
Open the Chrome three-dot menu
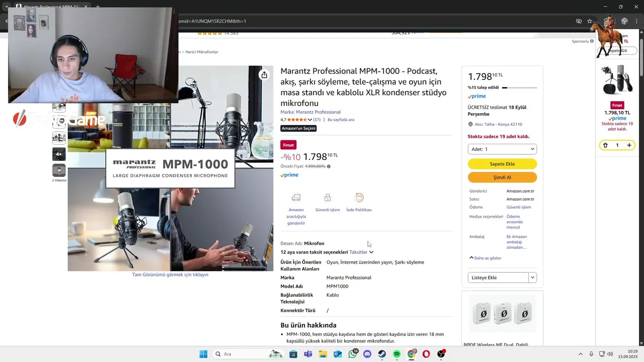[x=636, y=21]
